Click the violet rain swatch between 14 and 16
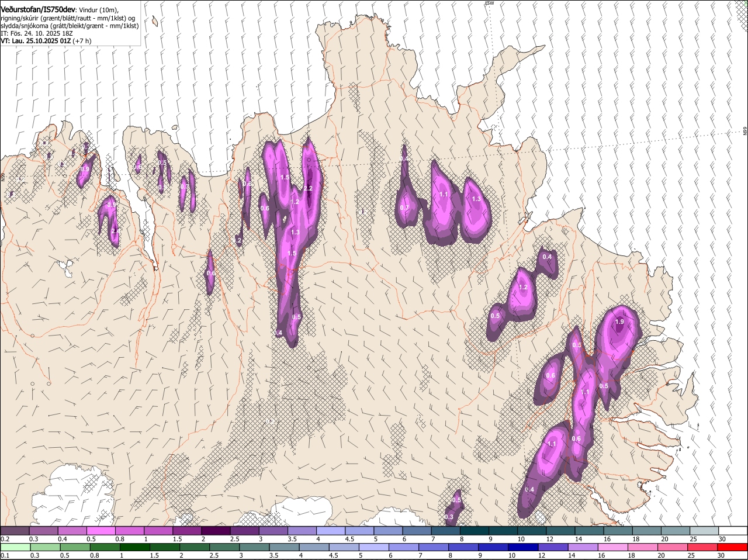This screenshot has height=560, width=748. click(x=583, y=547)
